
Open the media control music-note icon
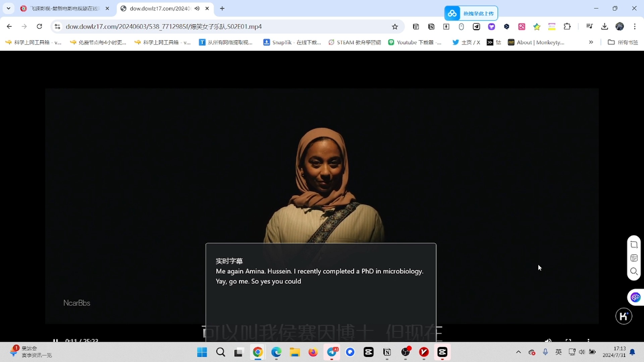[589, 26]
